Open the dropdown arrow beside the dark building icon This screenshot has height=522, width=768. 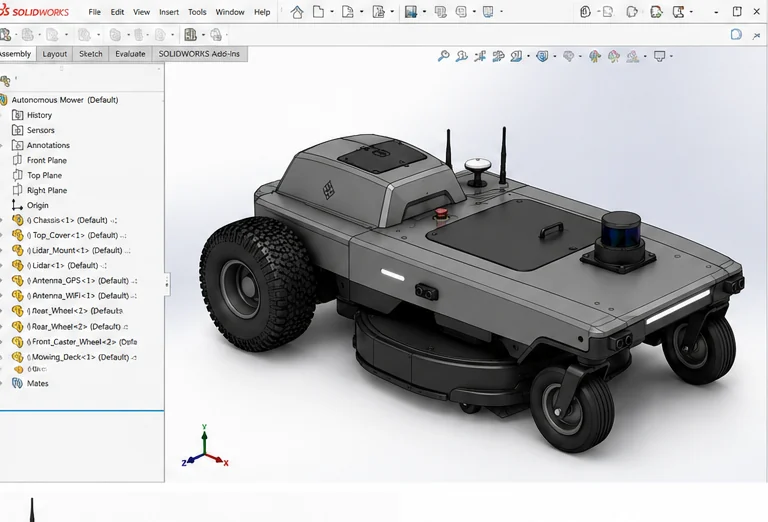tap(203, 35)
